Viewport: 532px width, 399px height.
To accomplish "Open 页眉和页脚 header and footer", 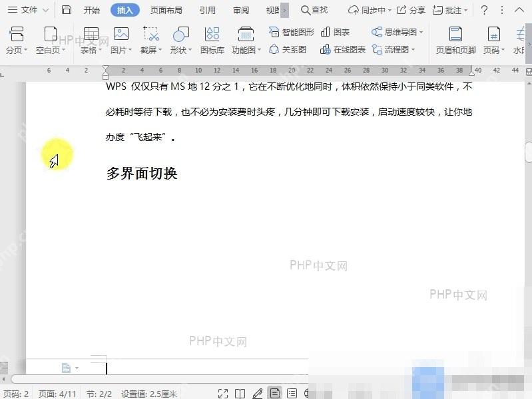I will point(455,41).
